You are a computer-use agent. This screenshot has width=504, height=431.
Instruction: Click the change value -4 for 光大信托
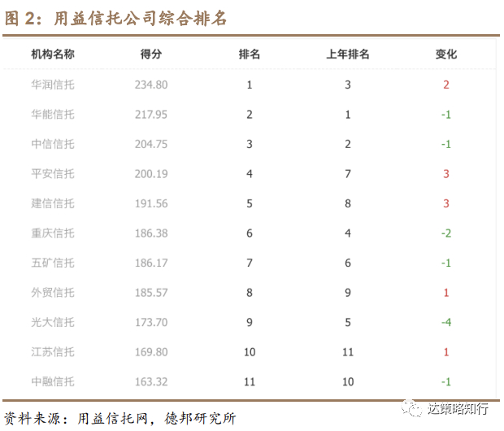point(446,322)
